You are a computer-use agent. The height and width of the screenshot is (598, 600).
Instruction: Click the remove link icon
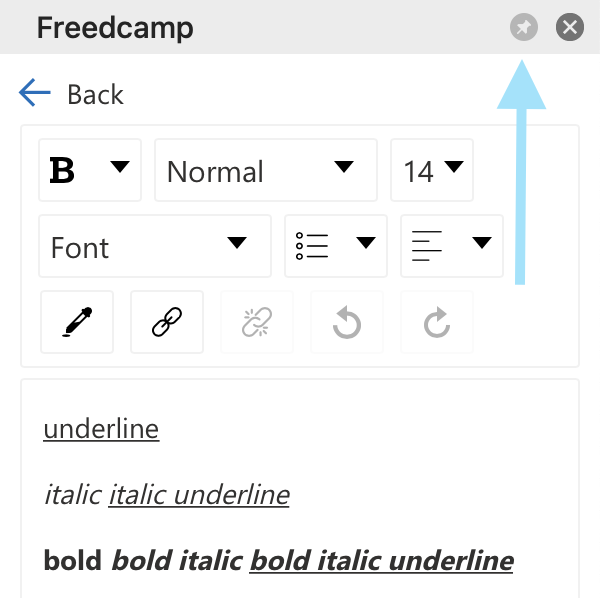[x=257, y=323]
